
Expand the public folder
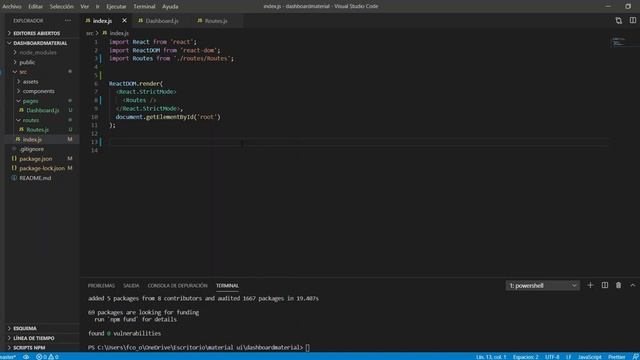[27, 62]
